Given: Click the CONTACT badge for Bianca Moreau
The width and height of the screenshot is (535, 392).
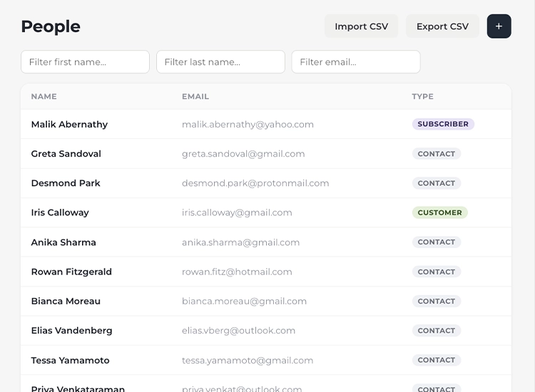Looking at the screenshot, I should (437, 301).
